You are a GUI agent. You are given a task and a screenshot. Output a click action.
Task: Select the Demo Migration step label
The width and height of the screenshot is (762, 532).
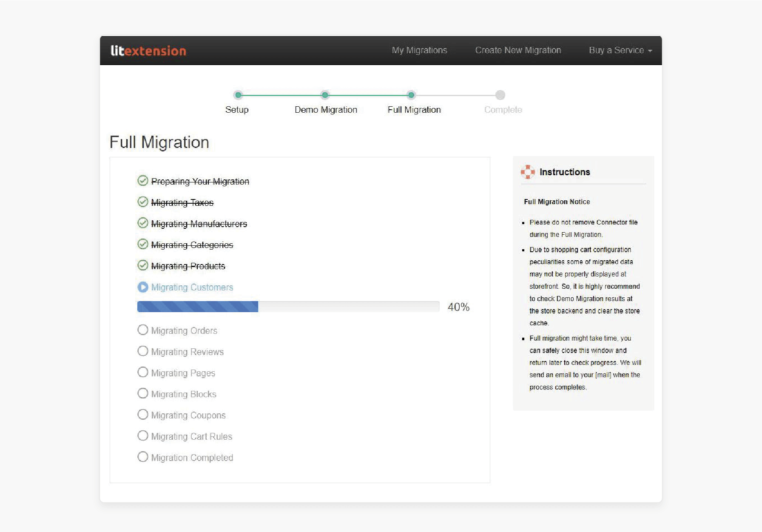326,110
